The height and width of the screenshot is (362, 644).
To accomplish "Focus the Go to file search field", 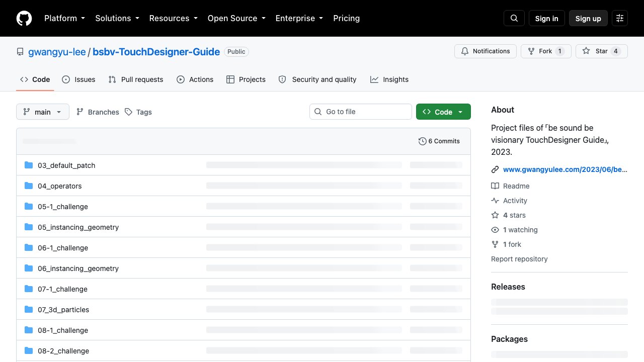I will (x=361, y=112).
